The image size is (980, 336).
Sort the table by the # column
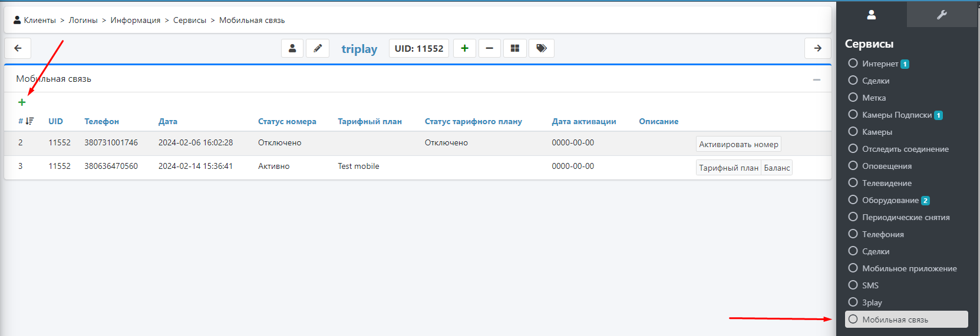(x=26, y=121)
